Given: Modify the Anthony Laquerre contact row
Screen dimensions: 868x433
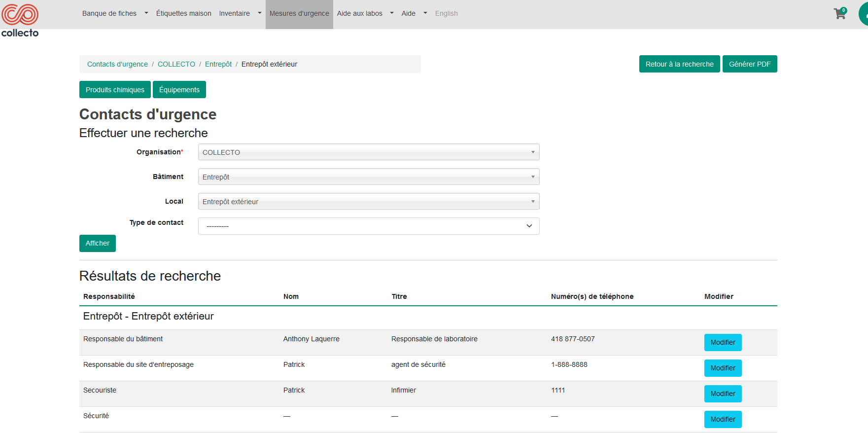Looking at the screenshot, I should pyautogui.click(x=723, y=342).
